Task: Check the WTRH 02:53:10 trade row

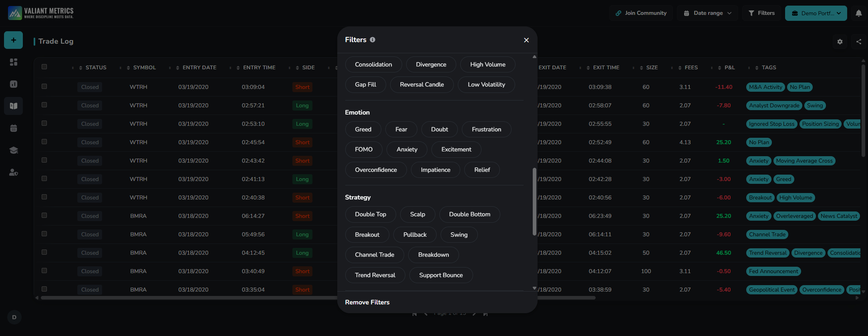Action: [x=44, y=123]
